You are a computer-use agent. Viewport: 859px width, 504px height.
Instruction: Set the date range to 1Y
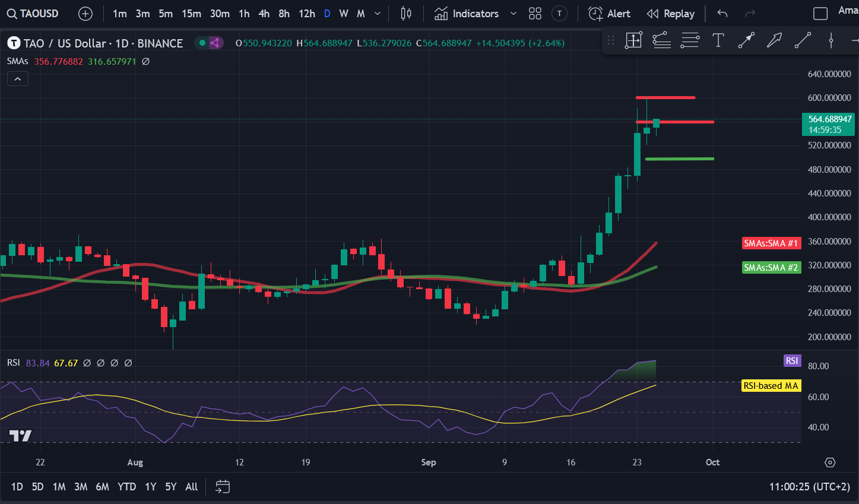coord(151,487)
